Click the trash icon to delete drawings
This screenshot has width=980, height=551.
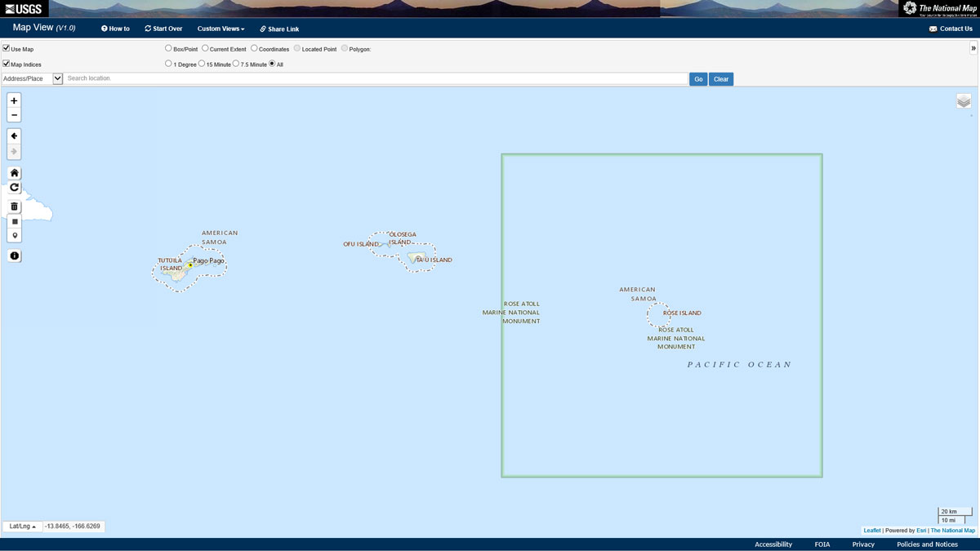(14, 207)
